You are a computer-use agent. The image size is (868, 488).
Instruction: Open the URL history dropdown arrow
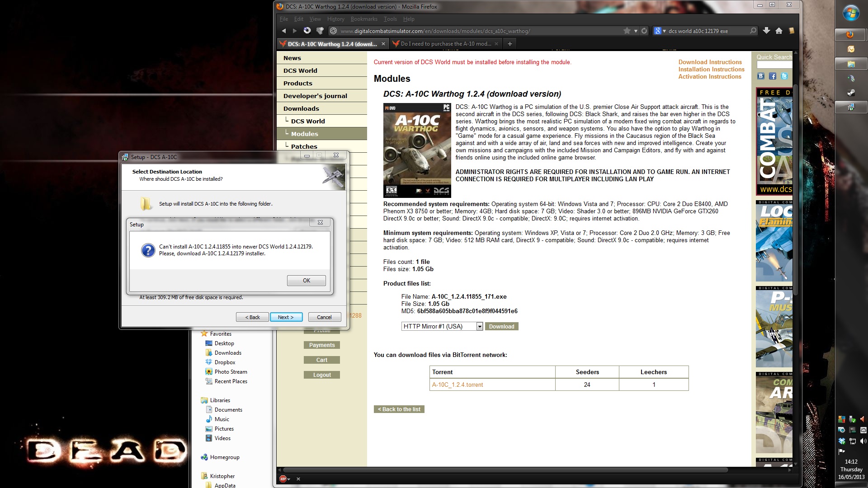pyautogui.click(x=636, y=31)
